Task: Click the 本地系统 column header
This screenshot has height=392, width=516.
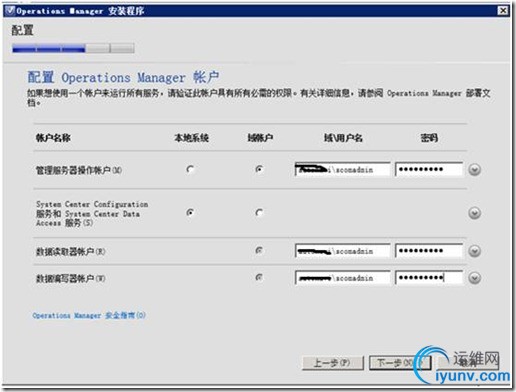Action: (191, 138)
